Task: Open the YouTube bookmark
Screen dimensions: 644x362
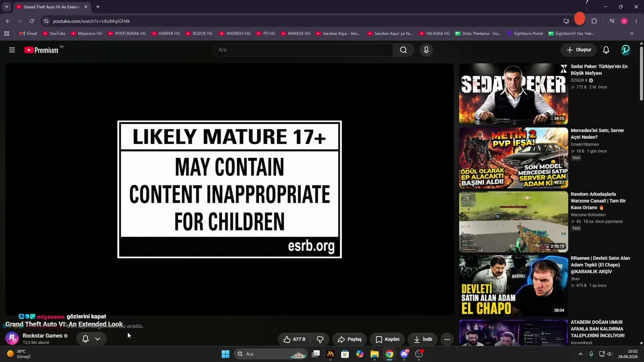Action: coord(54,34)
